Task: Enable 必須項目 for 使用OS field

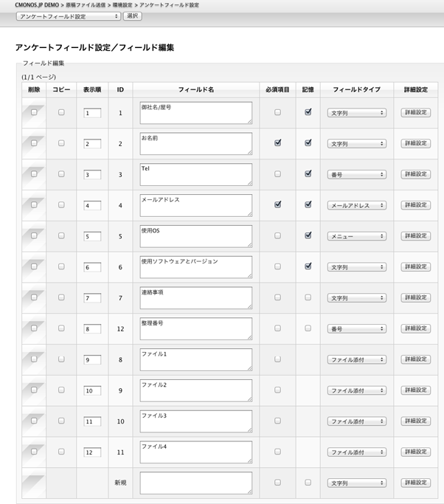Action: (x=277, y=235)
